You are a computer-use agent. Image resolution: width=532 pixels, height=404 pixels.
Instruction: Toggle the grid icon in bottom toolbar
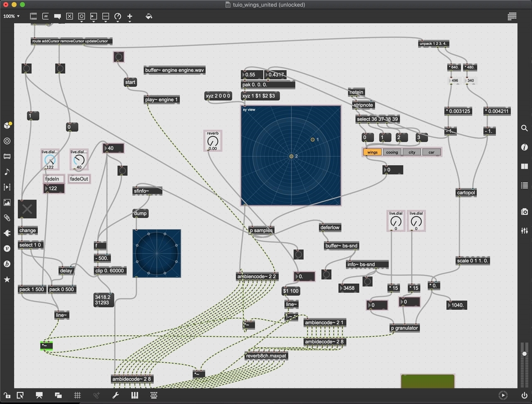tap(78, 395)
